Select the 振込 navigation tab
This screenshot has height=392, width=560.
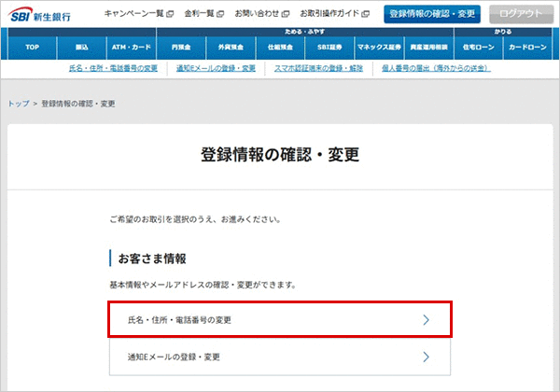82,47
